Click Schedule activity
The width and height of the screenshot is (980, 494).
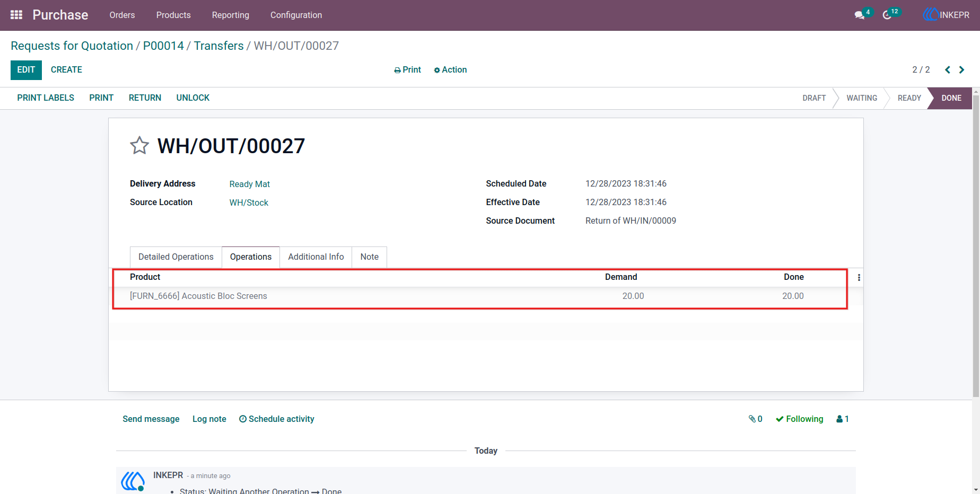tap(276, 419)
